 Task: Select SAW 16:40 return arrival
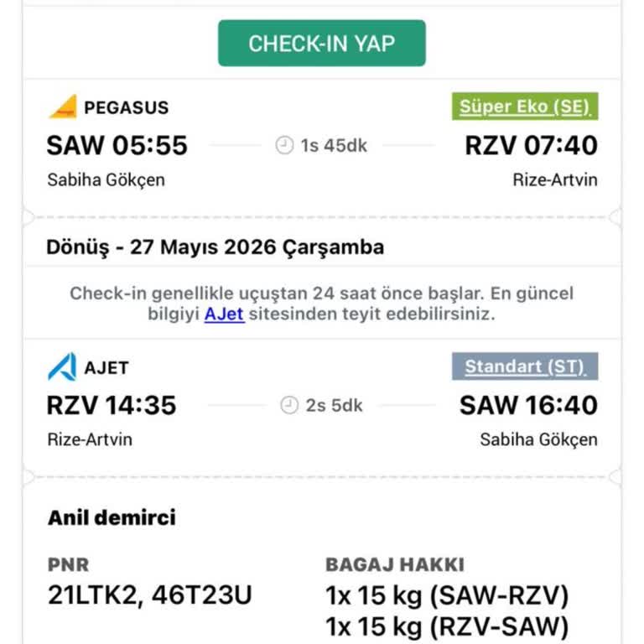click(x=528, y=405)
